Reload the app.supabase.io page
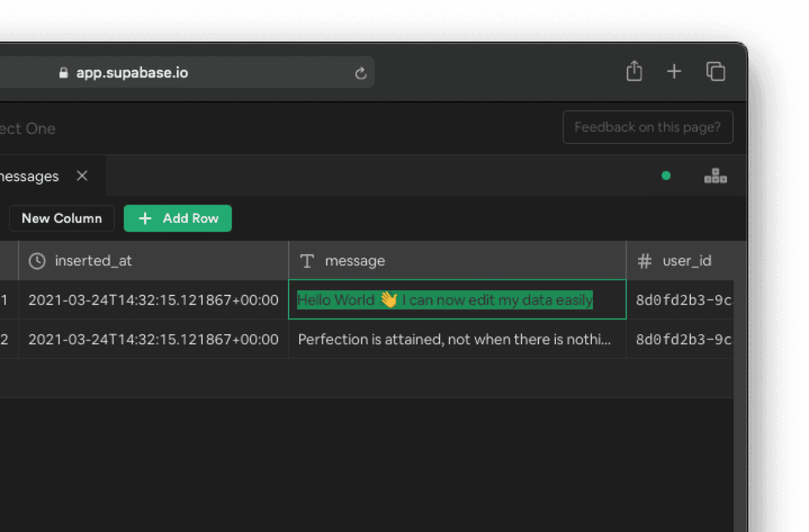809x532 pixels. 361,73
